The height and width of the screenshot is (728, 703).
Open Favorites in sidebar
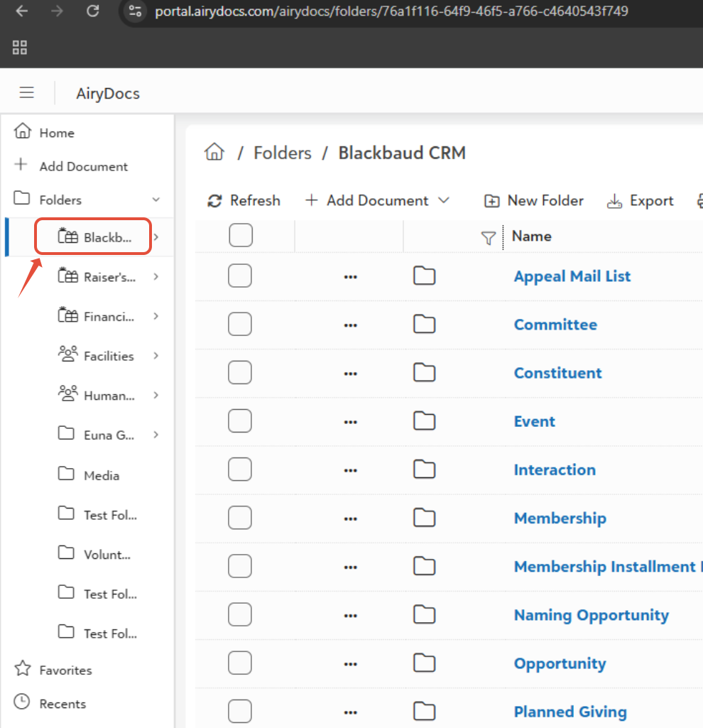point(53,670)
